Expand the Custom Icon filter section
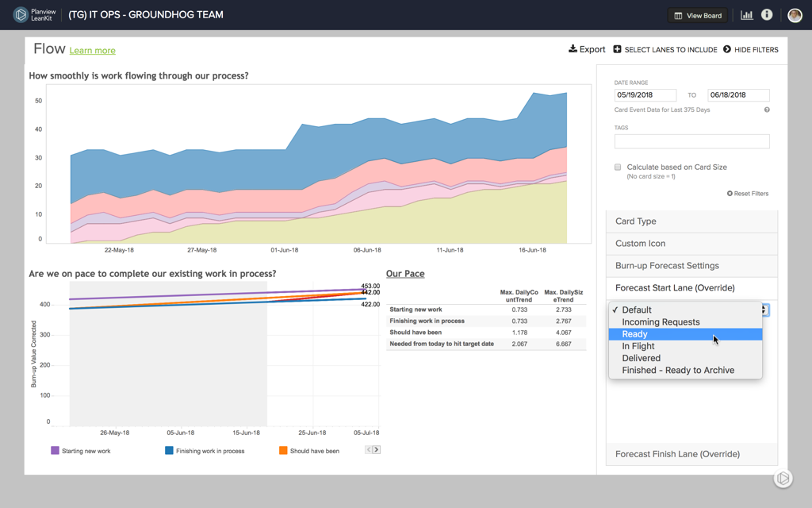This screenshot has height=508, width=812. coord(691,244)
